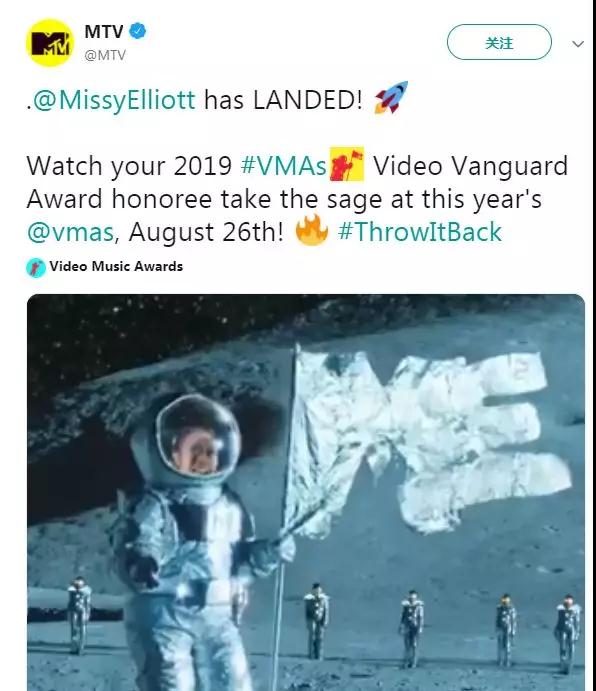Click the MTV display name
This screenshot has width=596, height=691.
[104, 31]
